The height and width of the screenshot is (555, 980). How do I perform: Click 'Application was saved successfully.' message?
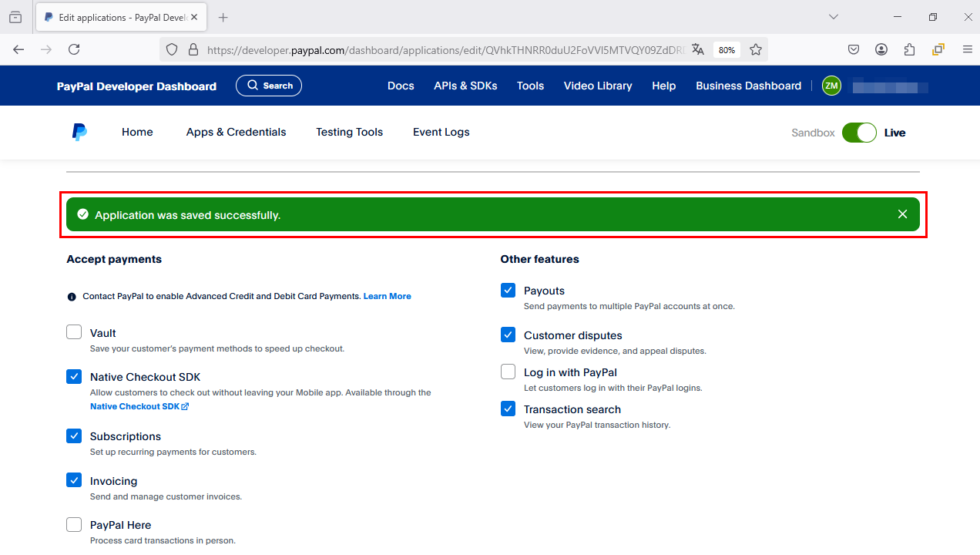point(187,215)
